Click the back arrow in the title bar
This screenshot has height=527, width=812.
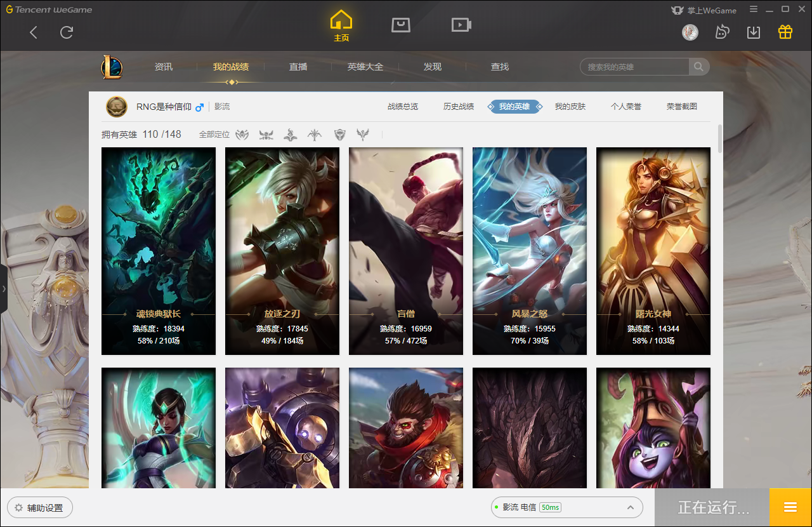(34, 32)
